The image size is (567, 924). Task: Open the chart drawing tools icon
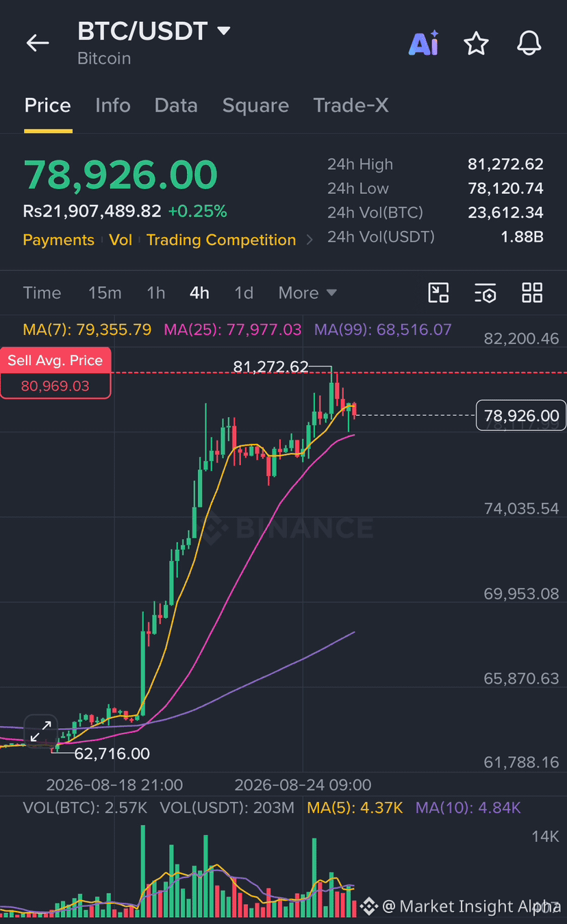[438, 292]
